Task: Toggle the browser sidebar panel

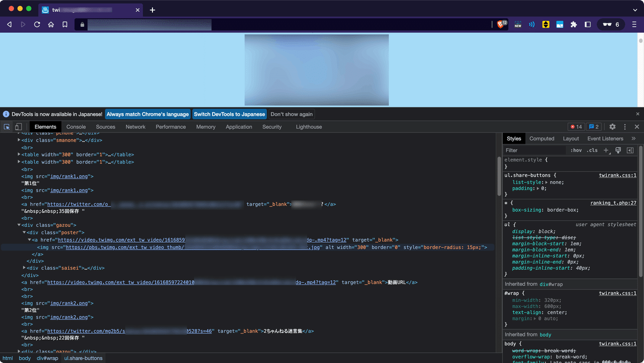Action: pos(588,25)
